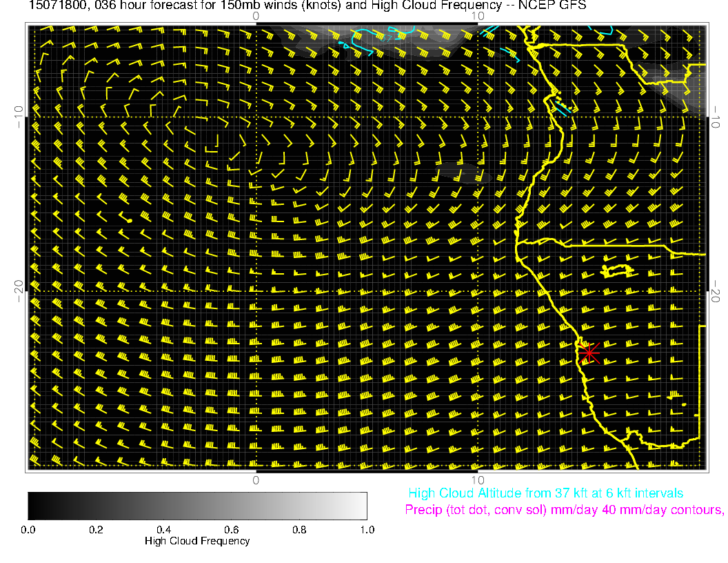Click the small enclosed yellow outline inland
Screen dimensions: 728x563
pos(618,270)
